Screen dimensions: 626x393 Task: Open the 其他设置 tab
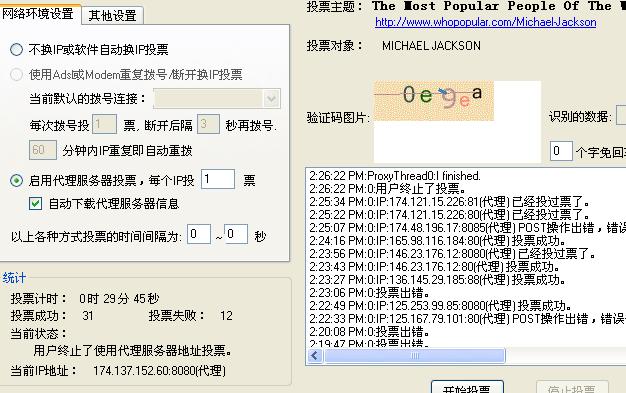[x=112, y=16]
